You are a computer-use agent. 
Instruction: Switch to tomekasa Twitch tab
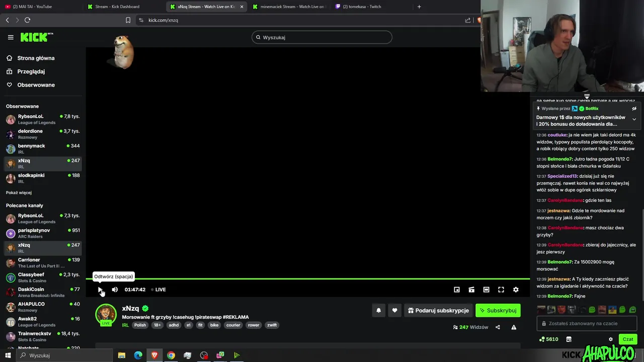click(370, 7)
